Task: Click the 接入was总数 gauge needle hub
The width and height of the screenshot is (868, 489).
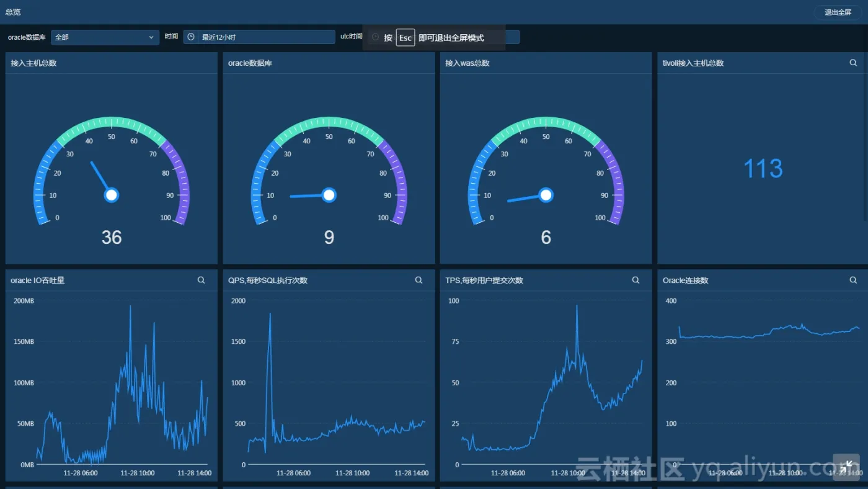Action: [x=546, y=195]
